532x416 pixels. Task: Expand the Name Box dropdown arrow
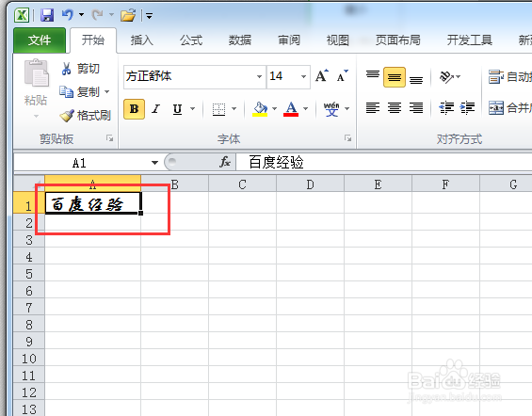pos(154,163)
